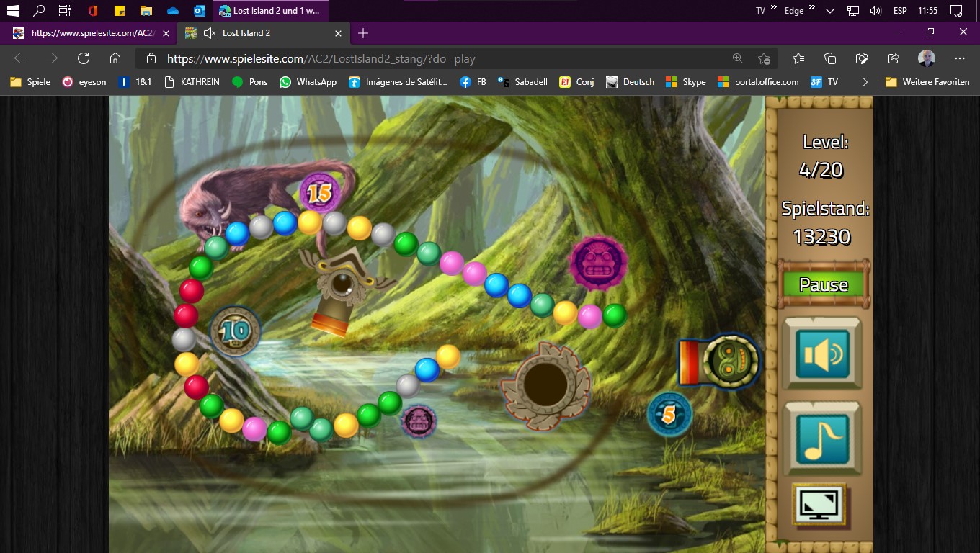Viewport: 980px width, 553px height.
Task: Open the browser profile avatar
Action: coord(927,59)
